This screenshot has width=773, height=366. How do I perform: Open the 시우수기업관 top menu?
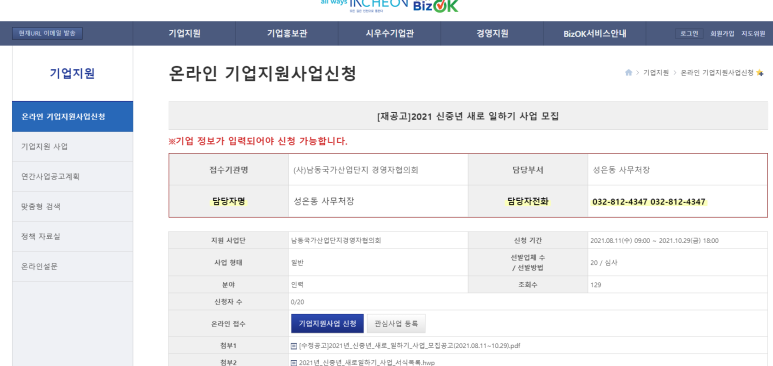[389, 34]
